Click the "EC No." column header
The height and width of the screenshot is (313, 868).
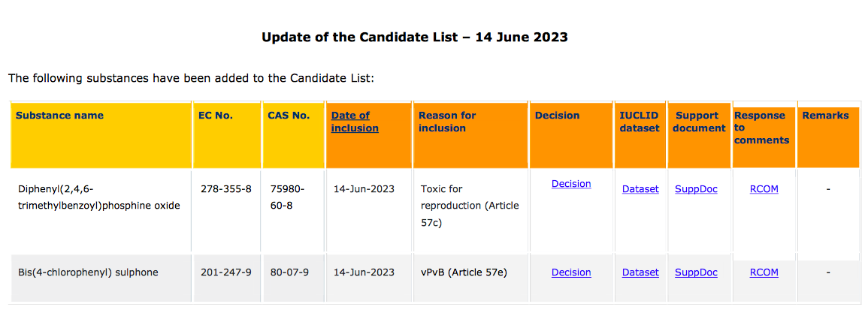[216, 116]
